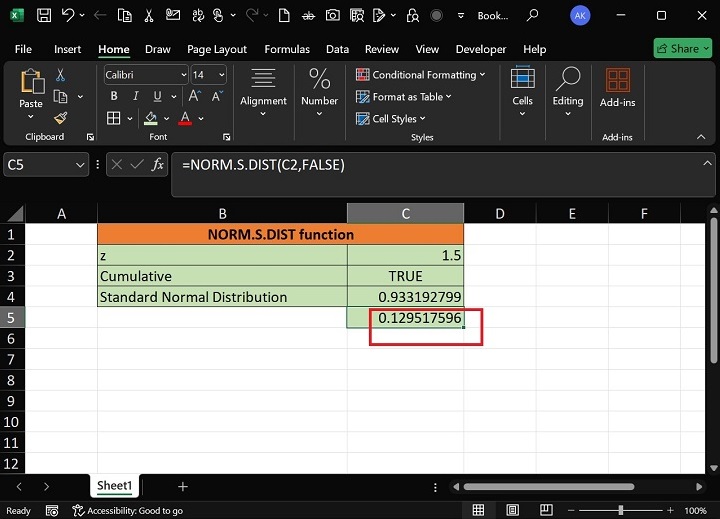Toggle Italic formatting
This screenshot has height=519, width=720.
[x=137, y=96]
